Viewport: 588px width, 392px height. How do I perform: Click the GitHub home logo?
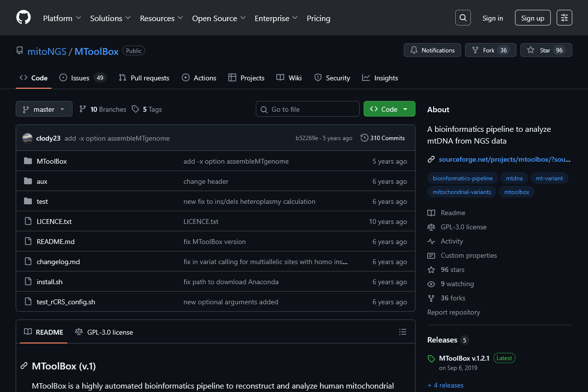23,17
